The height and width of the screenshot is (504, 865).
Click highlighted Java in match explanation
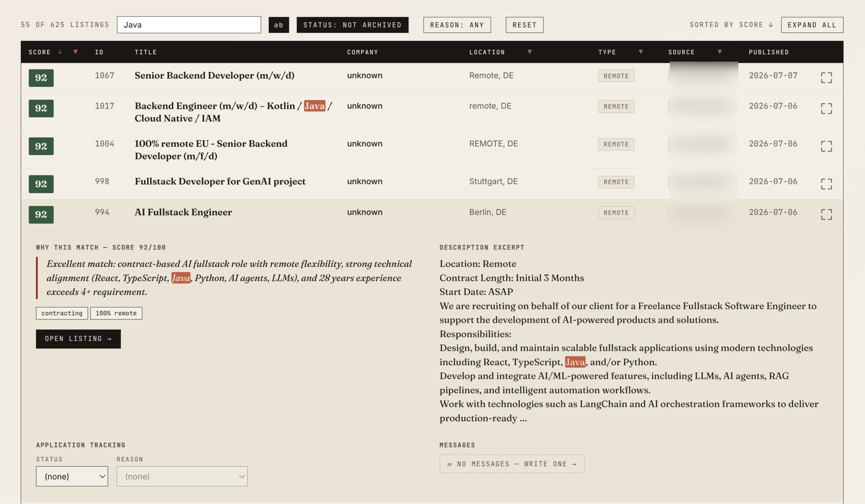point(181,278)
